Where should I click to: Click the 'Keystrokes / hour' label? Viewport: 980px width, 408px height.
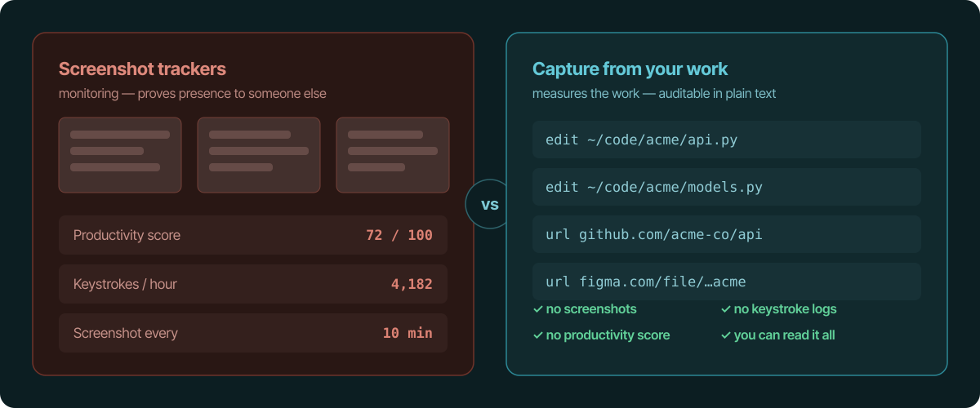coord(125,284)
